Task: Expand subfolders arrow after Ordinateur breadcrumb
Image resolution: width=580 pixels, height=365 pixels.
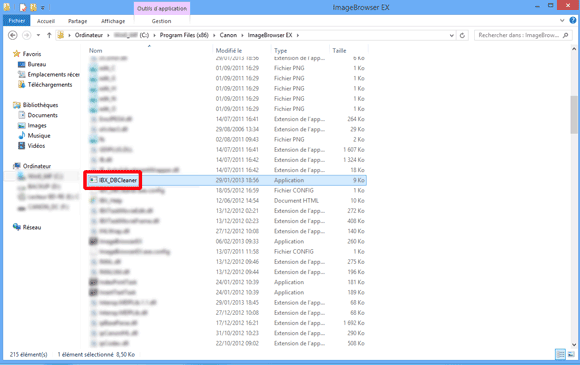Action: (108, 36)
